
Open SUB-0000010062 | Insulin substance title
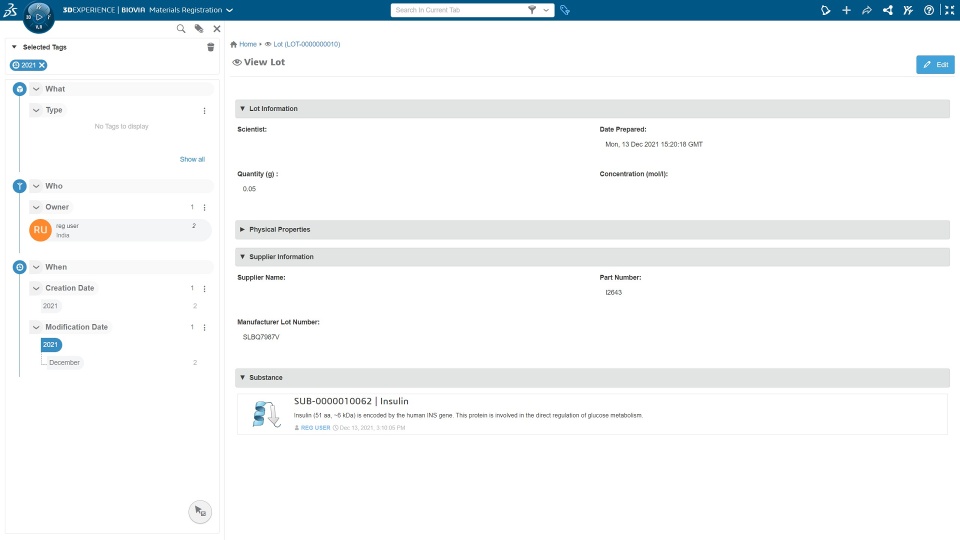tap(351, 401)
